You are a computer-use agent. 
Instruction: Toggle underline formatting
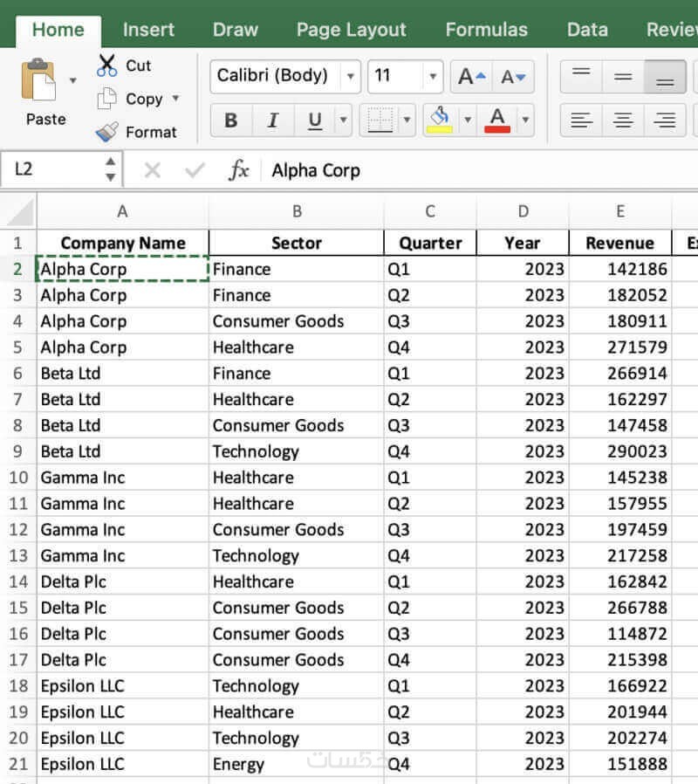point(315,120)
